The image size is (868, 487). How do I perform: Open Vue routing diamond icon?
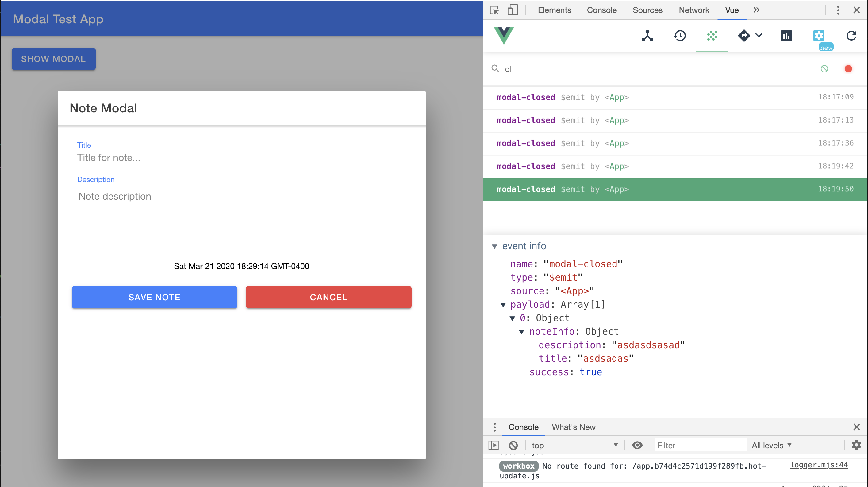coord(744,35)
